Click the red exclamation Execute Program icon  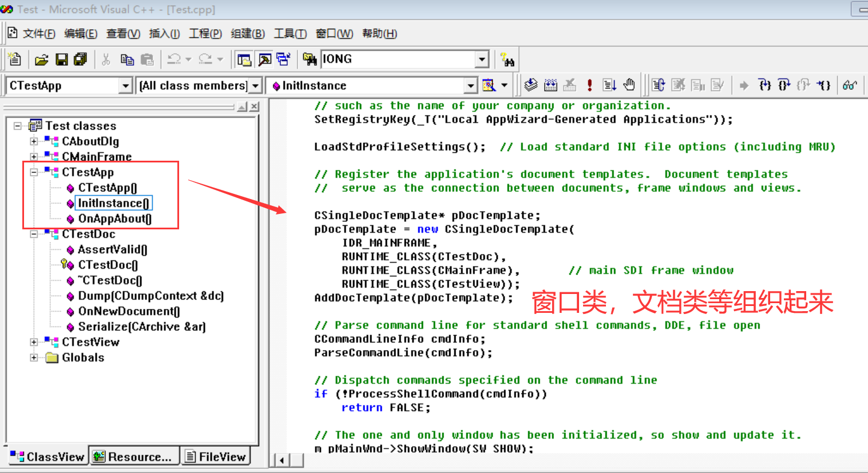pyautogui.click(x=589, y=85)
